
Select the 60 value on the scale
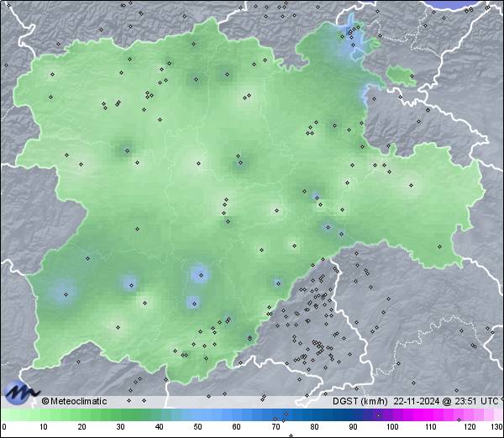point(237,427)
